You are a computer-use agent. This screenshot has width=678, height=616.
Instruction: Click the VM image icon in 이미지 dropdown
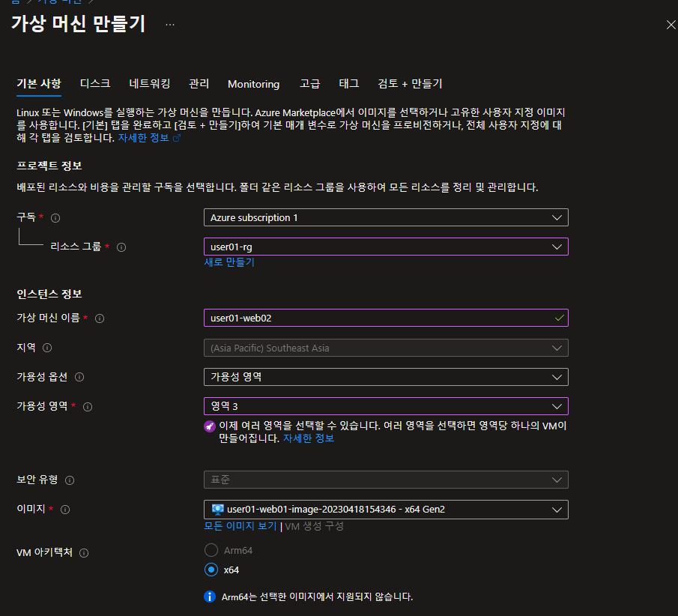217,509
